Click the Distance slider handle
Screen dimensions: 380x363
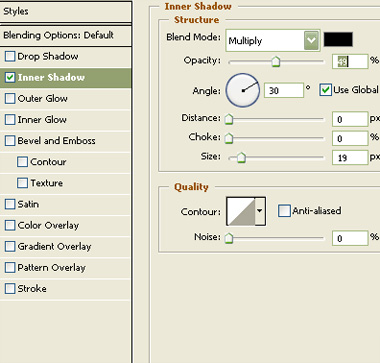229,119
